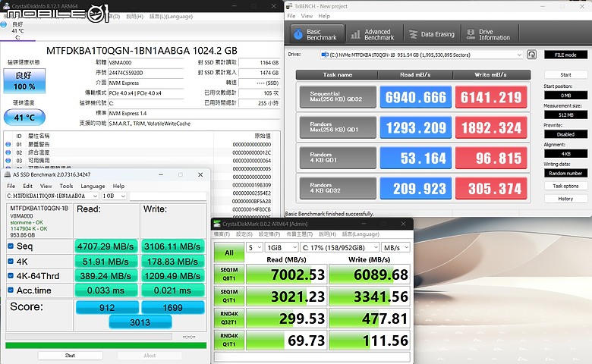The height and width of the screenshot is (364, 592).
Task: Open Basic Benchmark tab in TxBENCH
Action: [317, 34]
